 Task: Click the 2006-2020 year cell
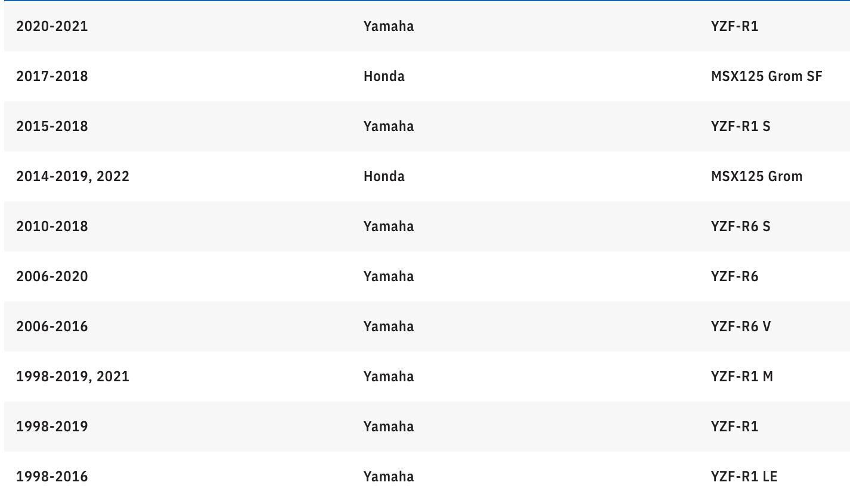click(52, 276)
